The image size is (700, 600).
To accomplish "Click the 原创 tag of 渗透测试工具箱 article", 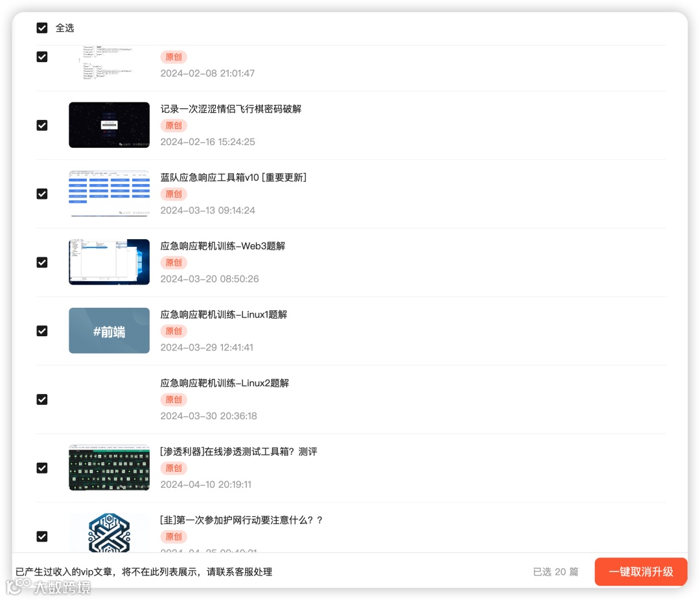I will click(x=174, y=468).
